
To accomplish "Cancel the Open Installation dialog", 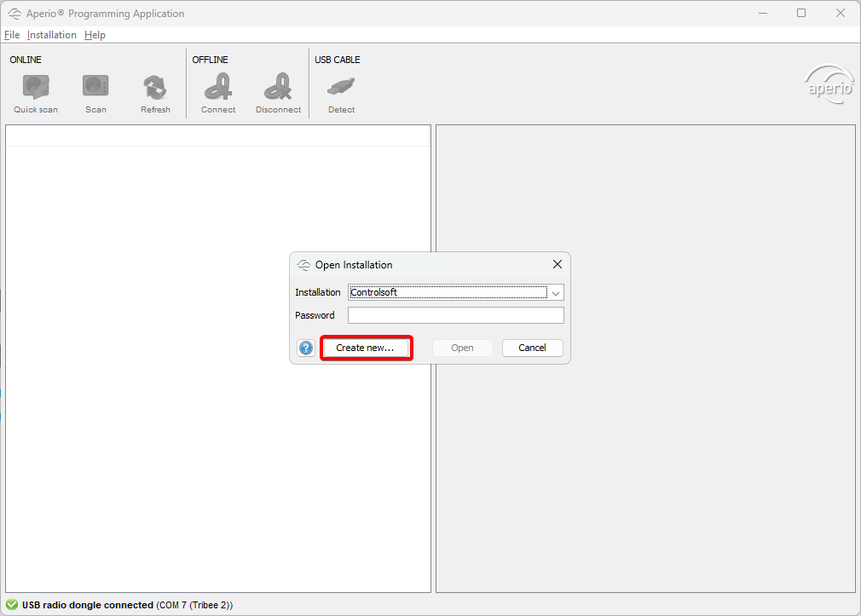I will click(532, 348).
